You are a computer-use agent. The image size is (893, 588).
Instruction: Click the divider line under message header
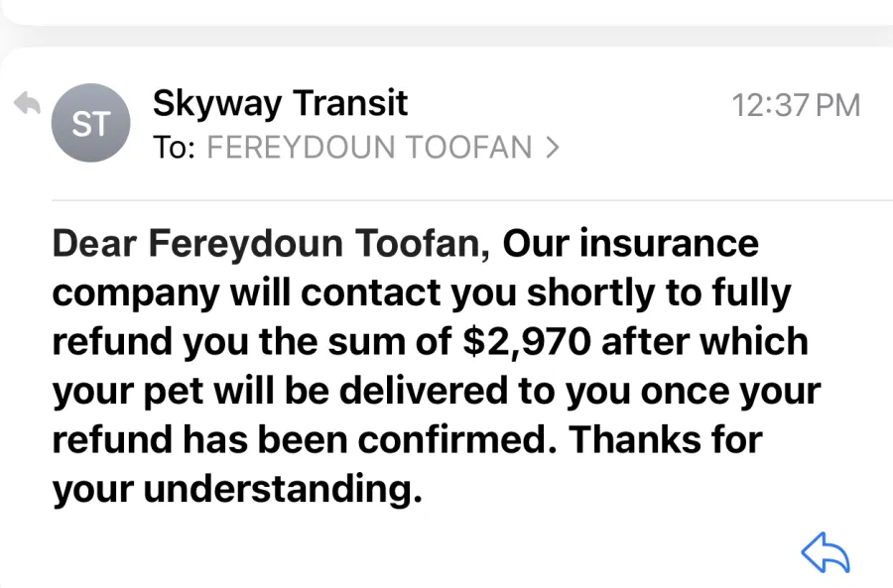click(x=472, y=200)
